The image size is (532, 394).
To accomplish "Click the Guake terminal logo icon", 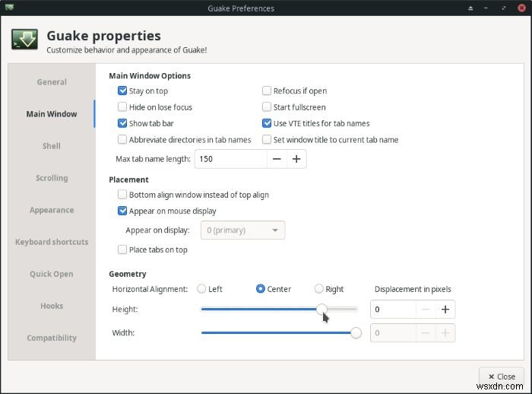I will (x=24, y=40).
